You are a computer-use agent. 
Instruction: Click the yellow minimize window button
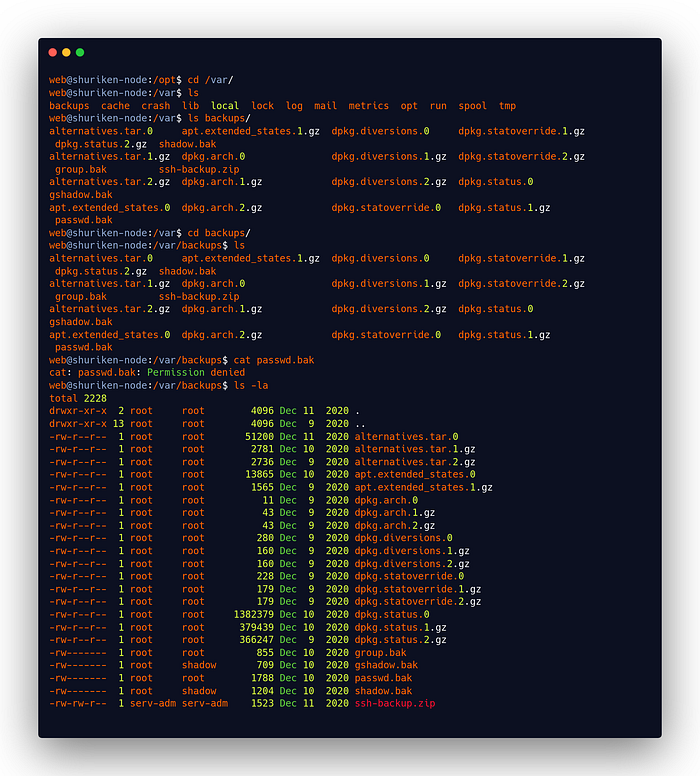(66, 52)
